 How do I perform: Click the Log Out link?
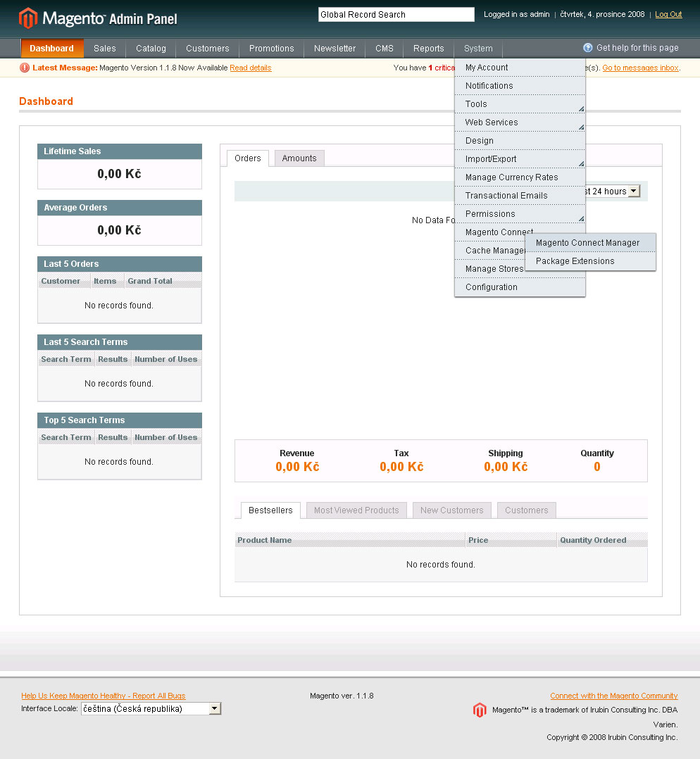(668, 15)
